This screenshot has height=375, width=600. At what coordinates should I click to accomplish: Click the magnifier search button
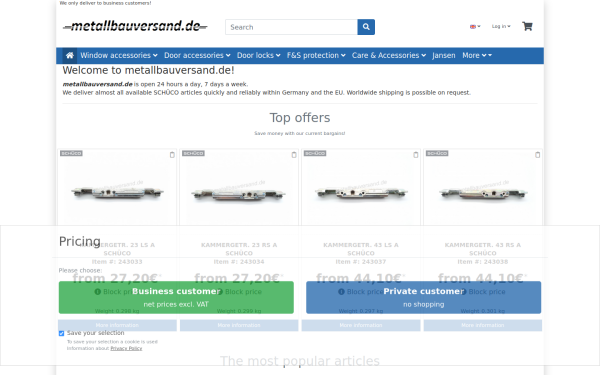pos(366,27)
